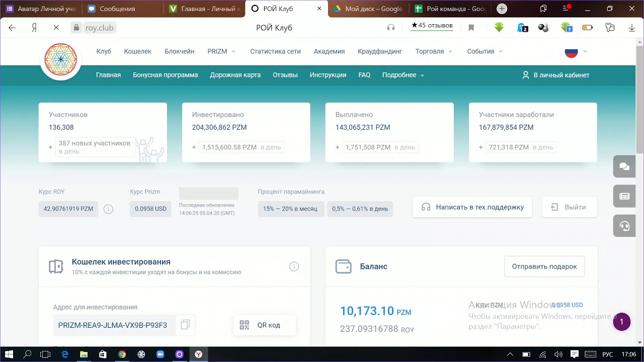The image size is (644, 362).
Task: Open Microsoft Edge from taskbar
Action: 65,354
